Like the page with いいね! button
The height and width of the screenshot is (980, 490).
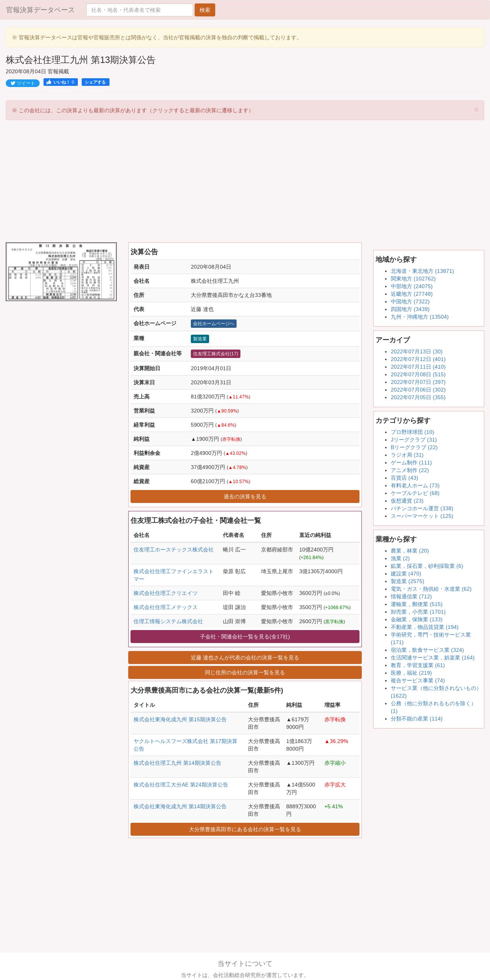pyautogui.click(x=61, y=82)
